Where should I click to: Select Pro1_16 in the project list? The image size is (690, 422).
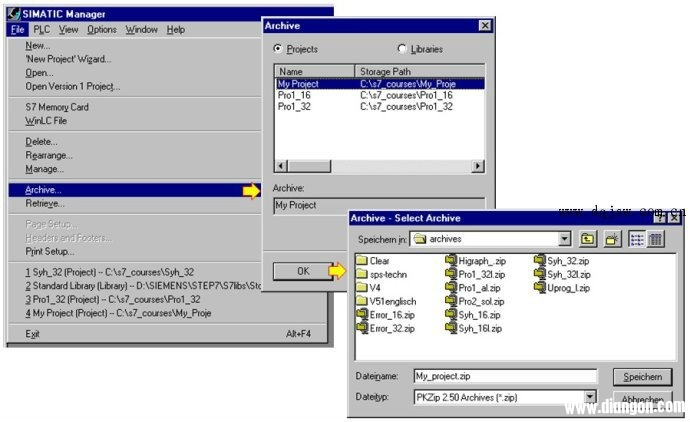(295, 95)
